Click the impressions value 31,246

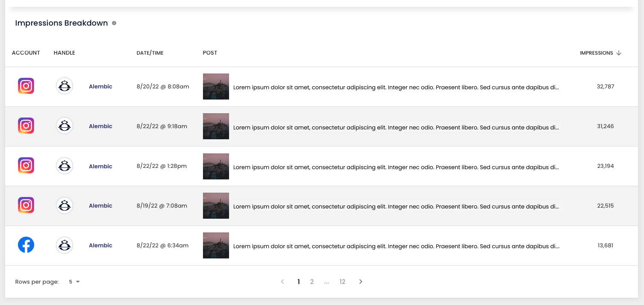coord(606,126)
